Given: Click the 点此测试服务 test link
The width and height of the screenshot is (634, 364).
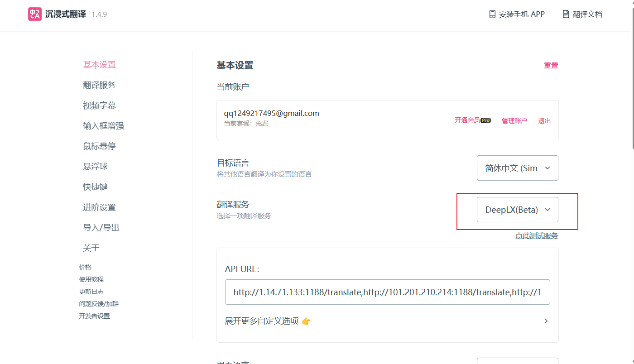Looking at the screenshot, I should click(x=537, y=235).
